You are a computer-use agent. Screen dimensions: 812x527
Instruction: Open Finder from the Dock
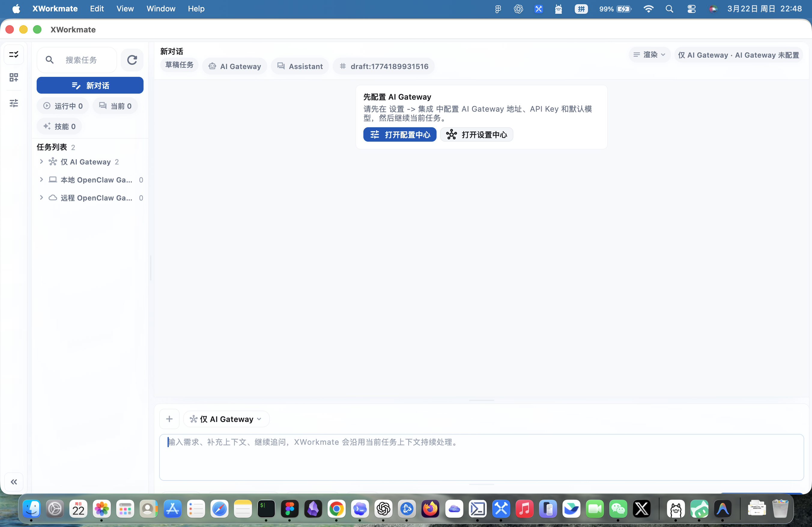coord(32,509)
